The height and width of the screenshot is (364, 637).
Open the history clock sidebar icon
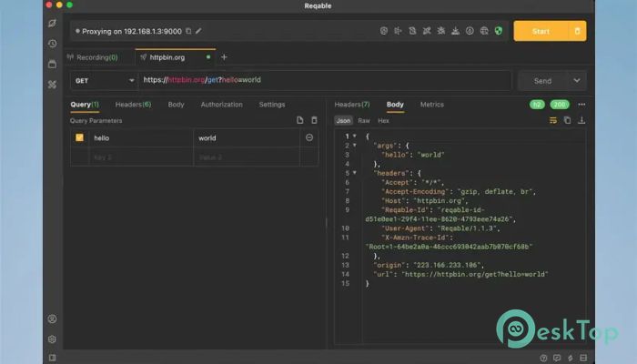coord(53,44)
